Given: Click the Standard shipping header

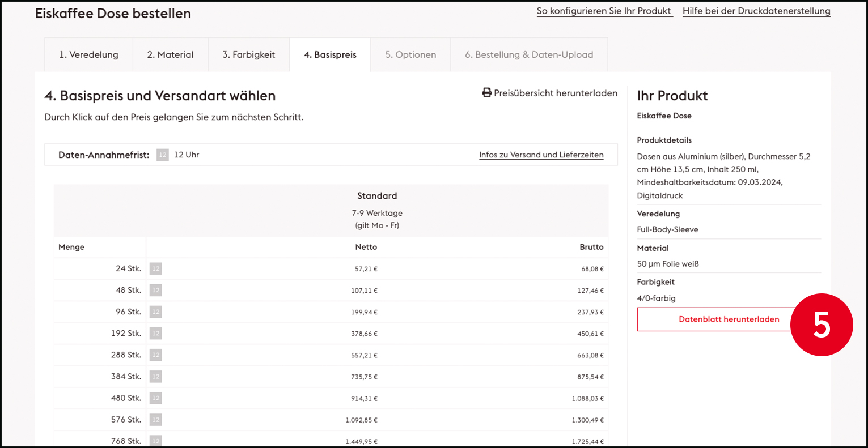Looking at the screenshot, I should coord(377,196).
